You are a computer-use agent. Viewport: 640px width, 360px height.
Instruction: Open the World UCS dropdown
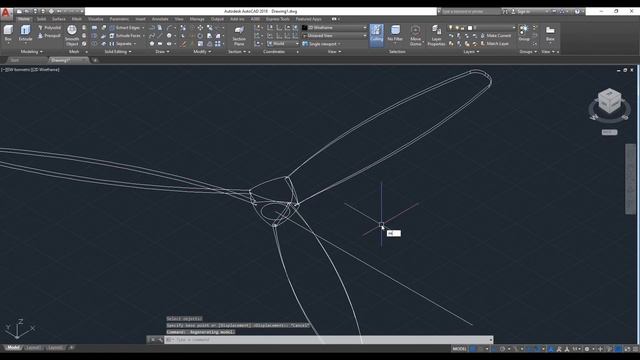pos(283,44)
